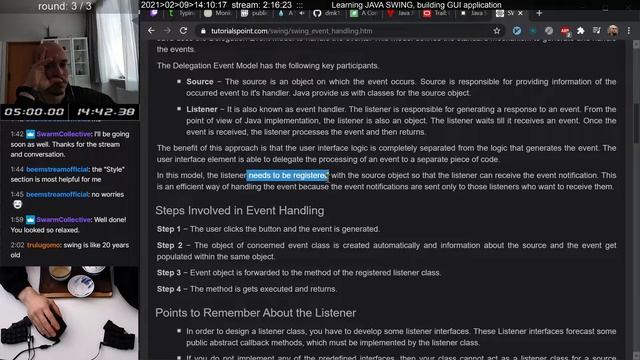Click the 'Step 2' label
Image resolution: width=640 pixels, height=360 pixels.
click(169, 245)
